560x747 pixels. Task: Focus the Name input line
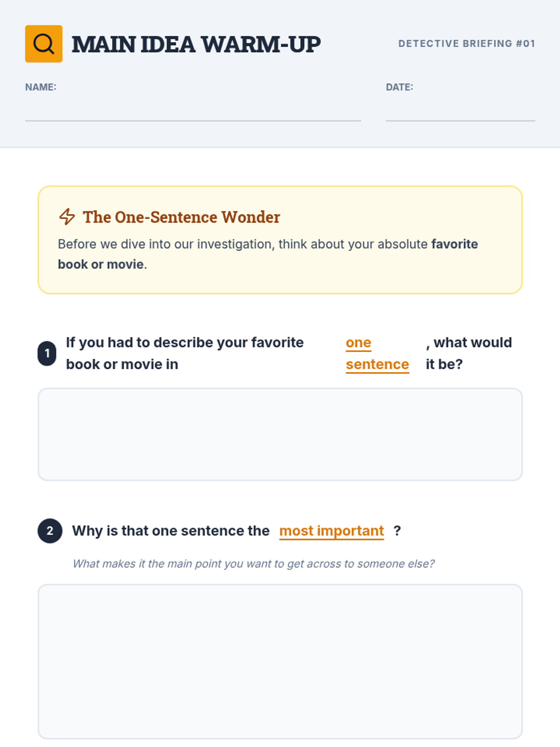click(x=193, y=112)
